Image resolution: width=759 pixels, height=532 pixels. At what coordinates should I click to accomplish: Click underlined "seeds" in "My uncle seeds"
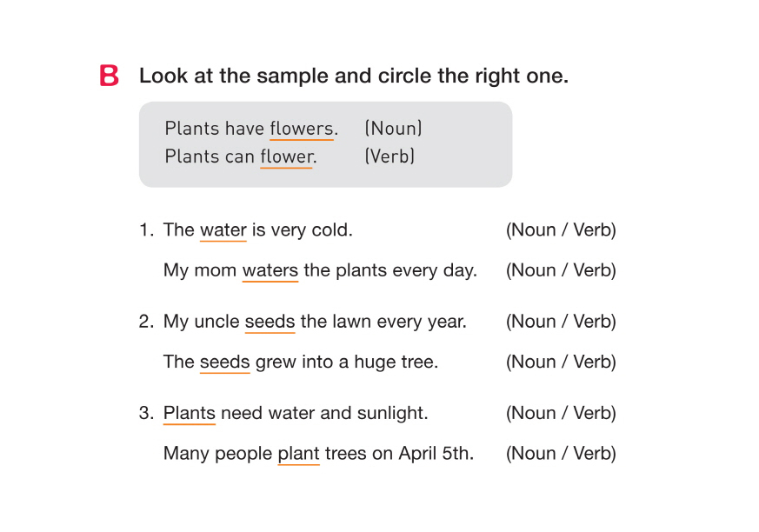(x=270, y=322)
